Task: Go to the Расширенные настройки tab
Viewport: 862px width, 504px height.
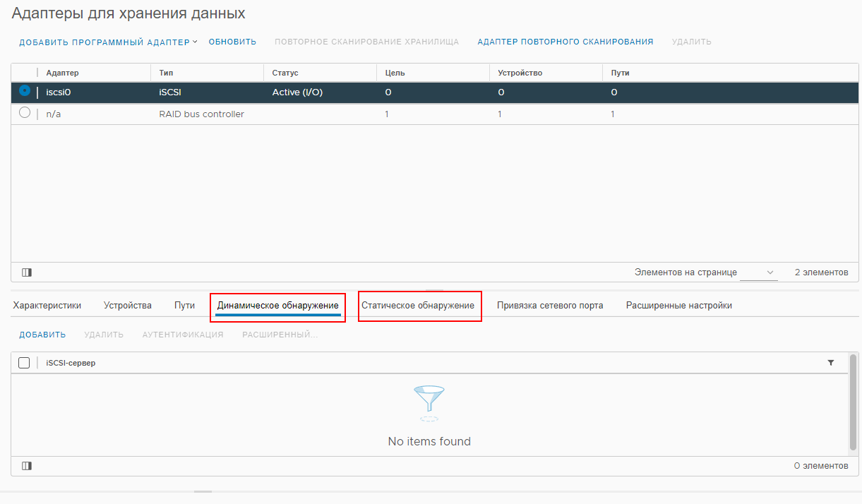Action: [679, 306]
